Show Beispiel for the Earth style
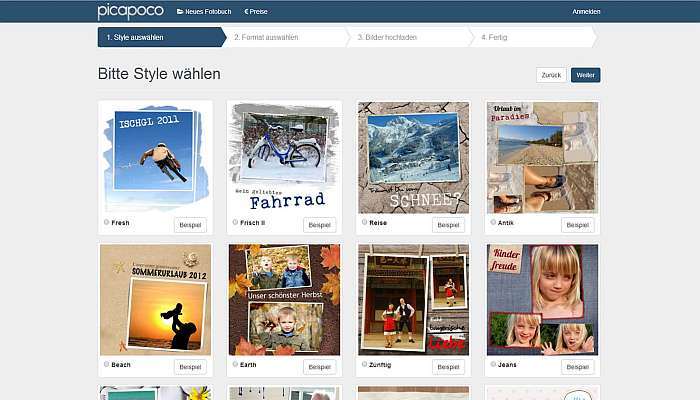This screenshot has width=700, height=400. pyautogui.click(x=319, y=367)
